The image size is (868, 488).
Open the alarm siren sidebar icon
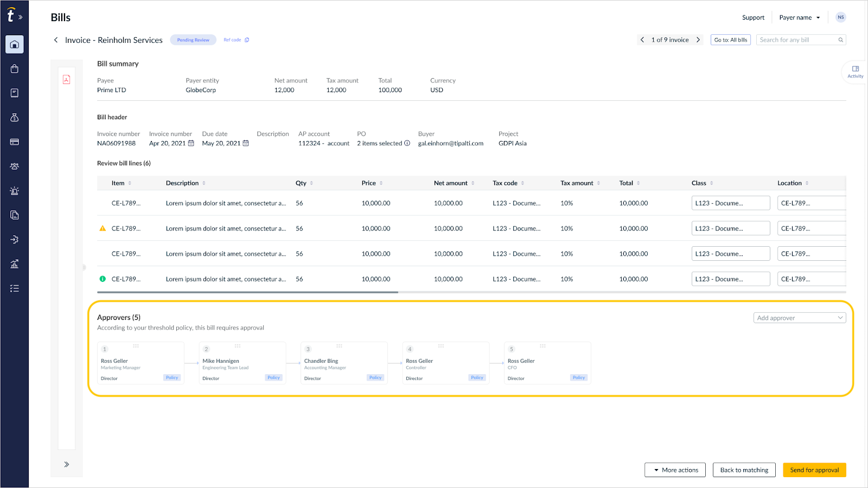[x=15, y=191]
